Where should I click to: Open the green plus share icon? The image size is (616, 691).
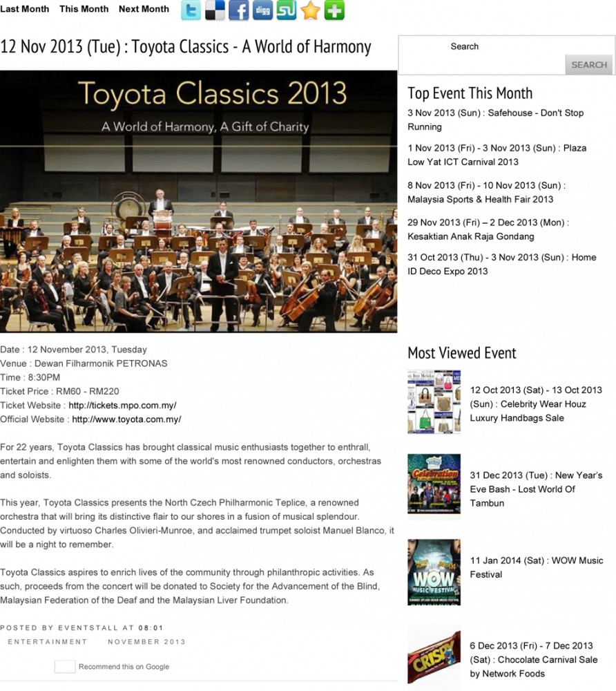point(334,10)
